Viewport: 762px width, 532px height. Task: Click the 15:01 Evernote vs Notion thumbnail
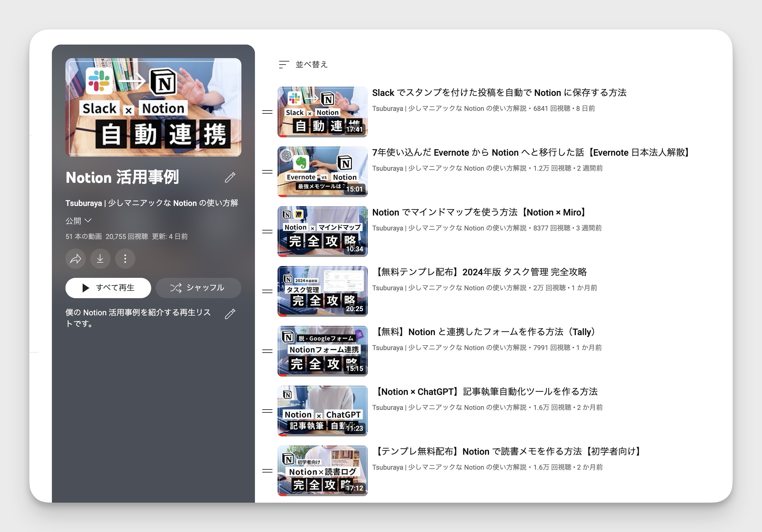click(323, 172)
